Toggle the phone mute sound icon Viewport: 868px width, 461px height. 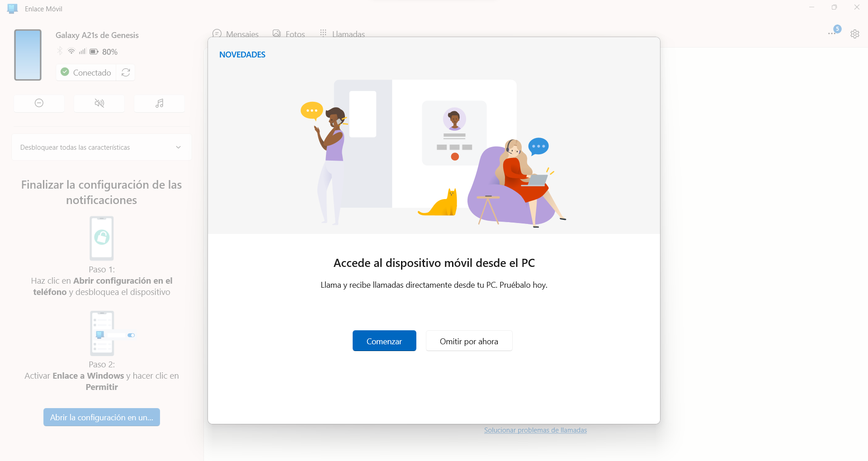click(99, 103)
